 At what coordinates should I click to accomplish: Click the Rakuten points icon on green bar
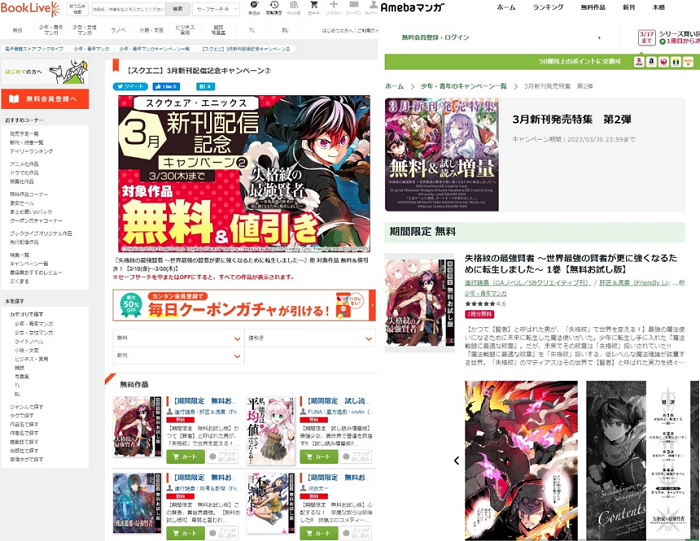[x=639, y=62]
